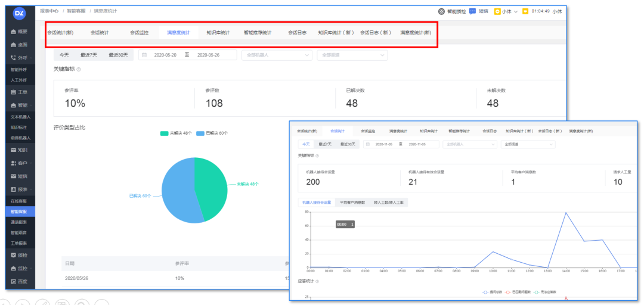Viewport: 644px width, 305px height.
Task: Open 百度 item in the sidebar
Action: click(x=18, y=281)
